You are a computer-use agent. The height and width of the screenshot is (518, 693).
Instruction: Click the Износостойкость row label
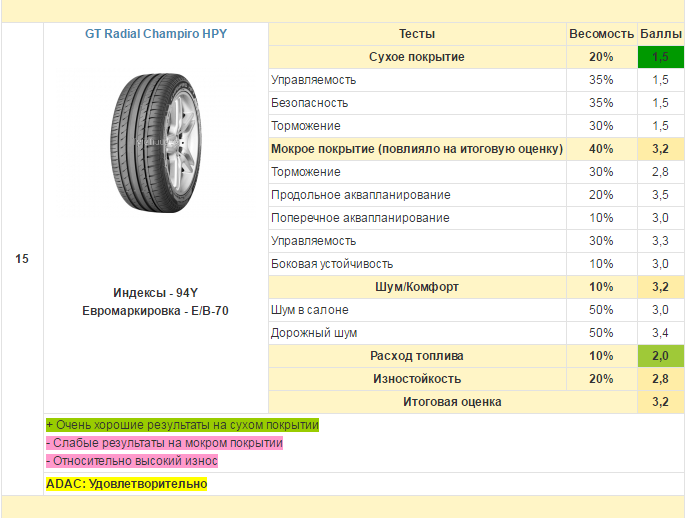click(417, 379)
